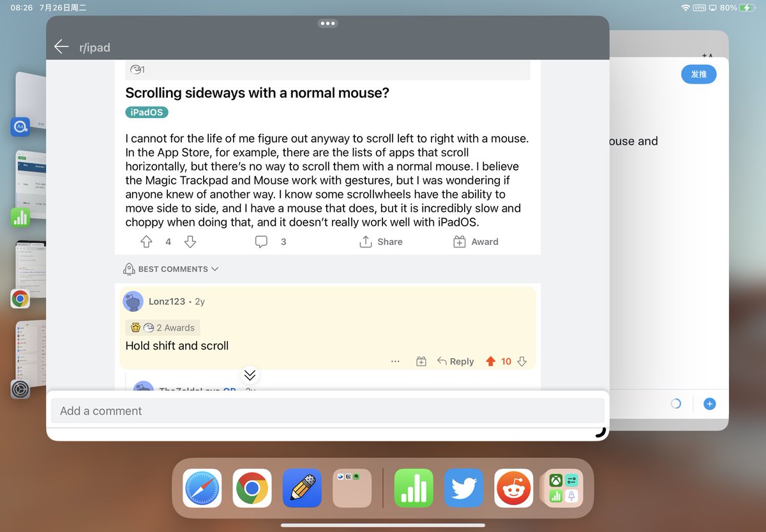766x532 pixels.
Task: Tap the battery indicator in status bar
Action: point(748,8)
